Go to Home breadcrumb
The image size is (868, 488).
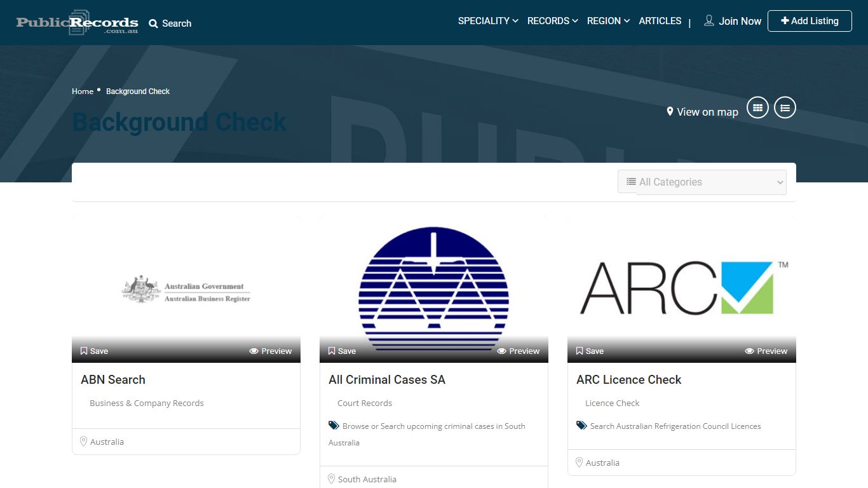[83, 91]
